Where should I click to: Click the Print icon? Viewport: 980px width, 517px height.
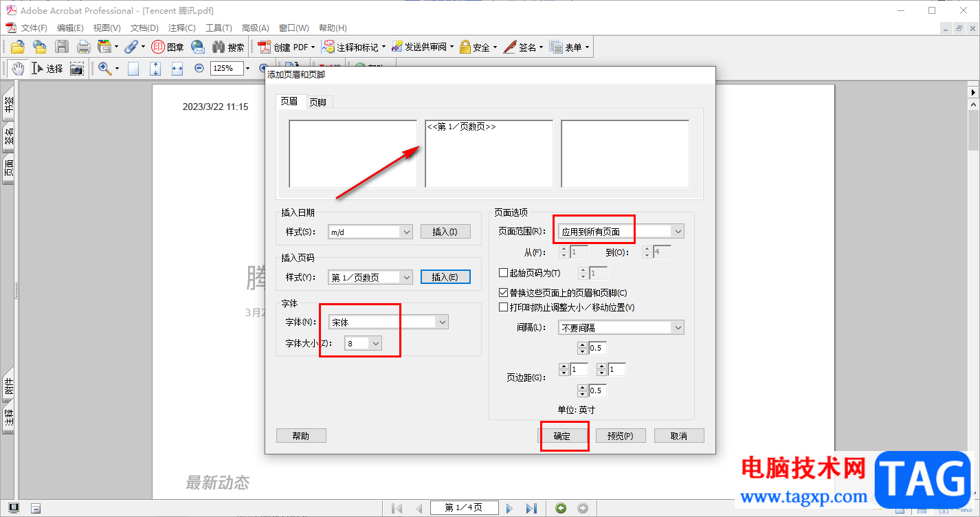click(x=84, y=47)
